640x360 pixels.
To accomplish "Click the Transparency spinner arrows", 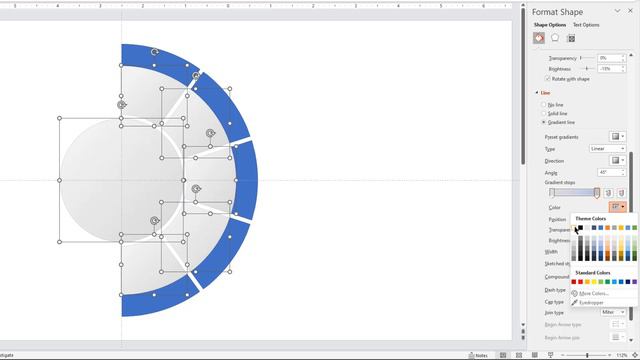I will point(623,58).
